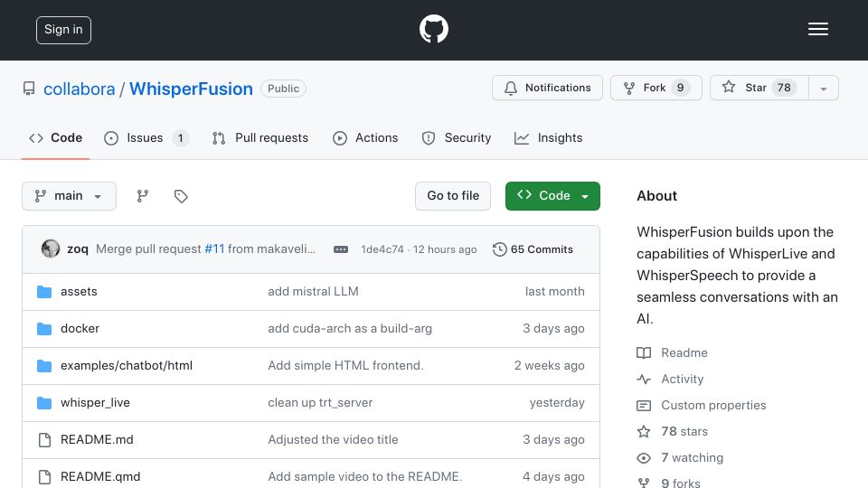View the 9 forks link
The height and width of the screenshot is (488, 868).
668,483
